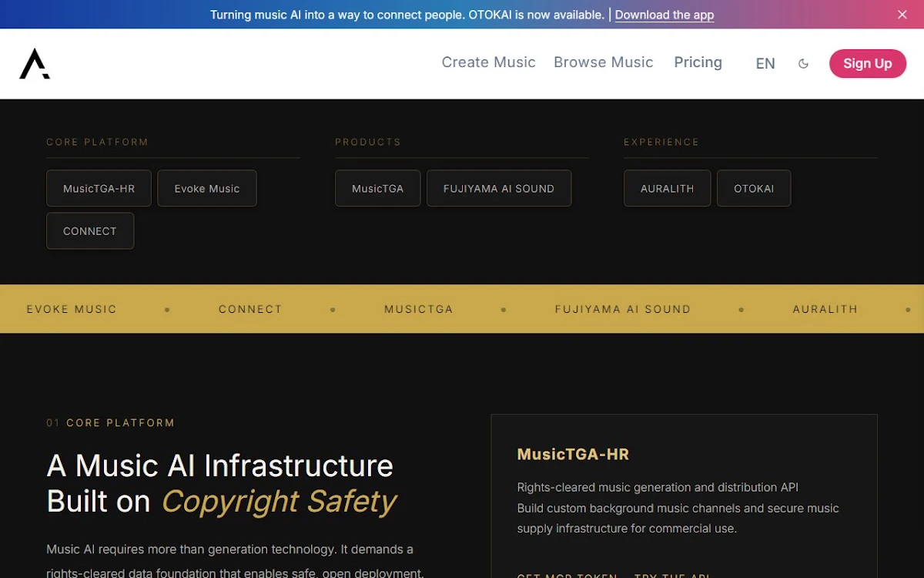Open the OTOKAI pill button
This screenshot has width=924, height=578.
coord(754,188)
